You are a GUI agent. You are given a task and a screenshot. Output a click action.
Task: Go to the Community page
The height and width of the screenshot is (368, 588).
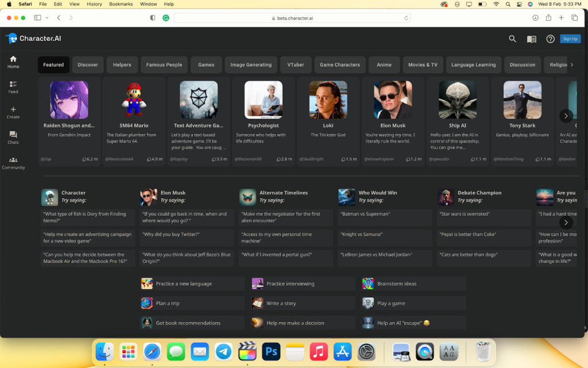(13, 163)
